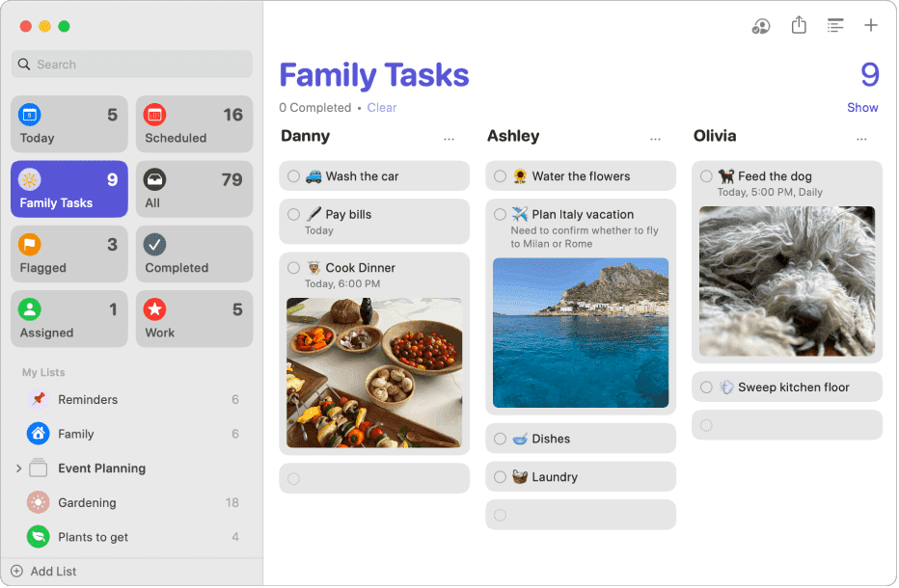Screen dimensions: 899x588
Task: Select the Assigned smart list person icon
Action: pyautogui.click(x=30, y=308)
